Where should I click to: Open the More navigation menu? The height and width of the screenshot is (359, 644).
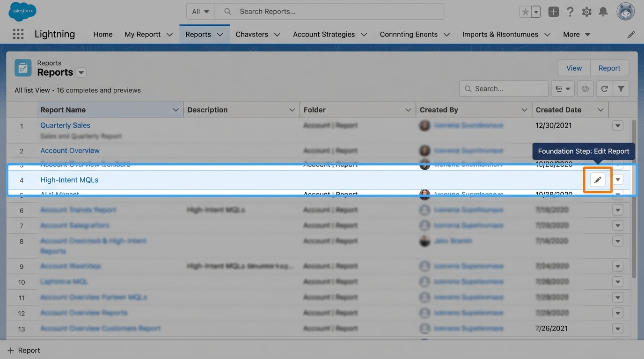click(x=577, y=34)
